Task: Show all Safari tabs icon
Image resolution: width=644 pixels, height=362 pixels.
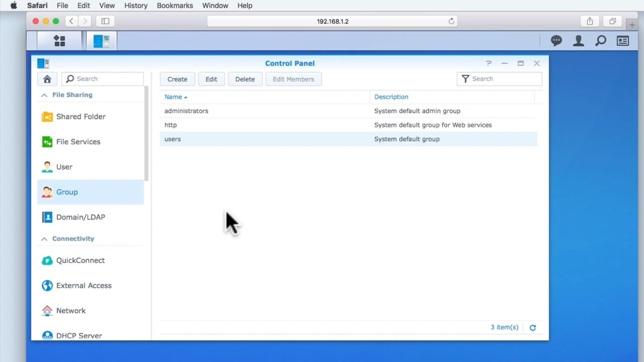Action: coord(612,21)
